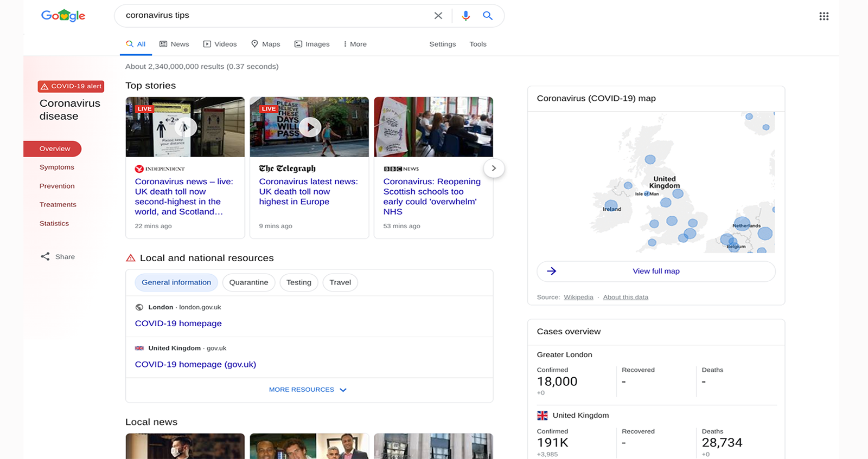868x459 pixels.
Task: Open Telegraph UK death toll headline
Action: 308,192
